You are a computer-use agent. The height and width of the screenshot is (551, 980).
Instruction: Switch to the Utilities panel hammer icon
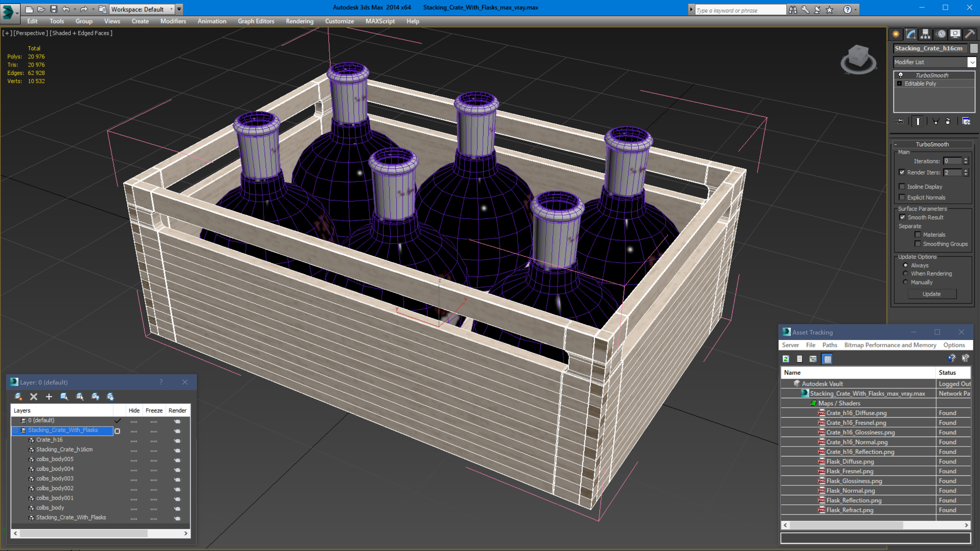pyautogui.click(x=970, y=34)
